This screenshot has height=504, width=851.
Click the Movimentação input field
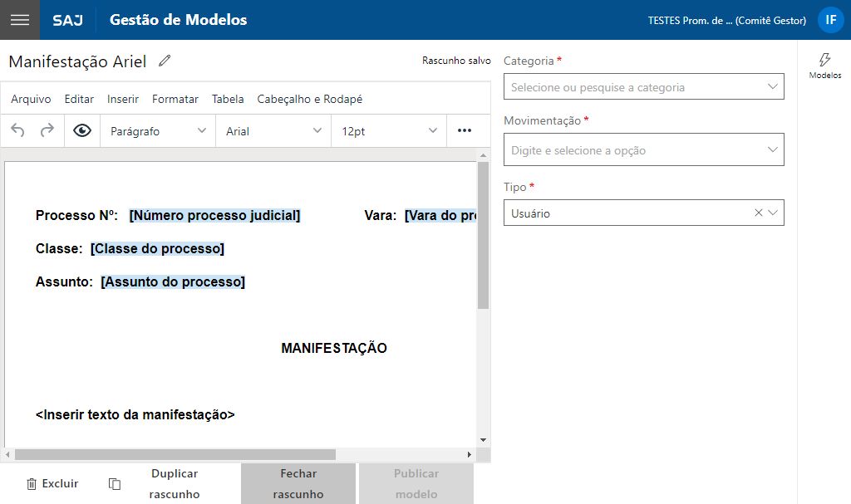point(633,150)
